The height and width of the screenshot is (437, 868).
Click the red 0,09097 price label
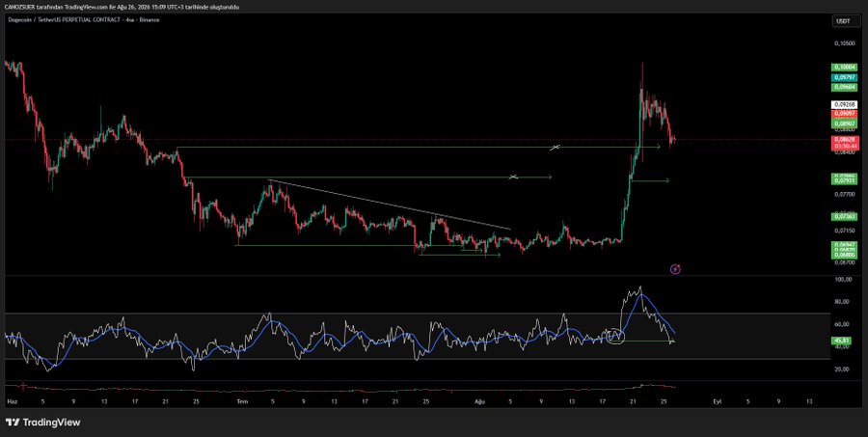pos(843,114)
